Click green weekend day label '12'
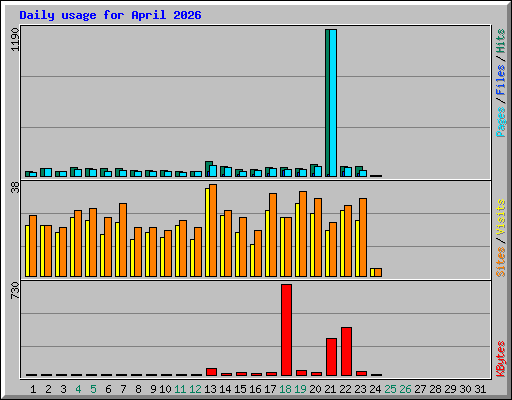Screen dimensions: 512x400 [195, 389]
